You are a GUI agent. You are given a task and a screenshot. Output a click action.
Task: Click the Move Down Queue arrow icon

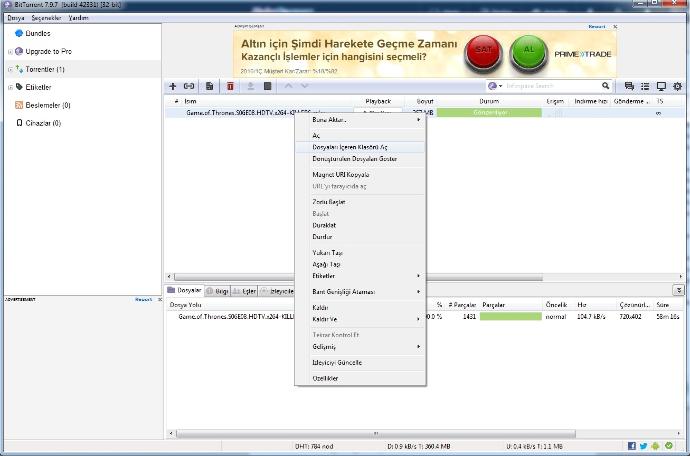click(305, 86)
